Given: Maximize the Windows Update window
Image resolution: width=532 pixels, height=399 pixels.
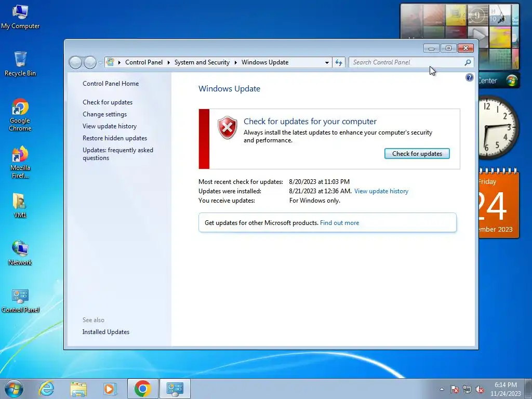Looking at the screenshot, I should tap(448, 48).
